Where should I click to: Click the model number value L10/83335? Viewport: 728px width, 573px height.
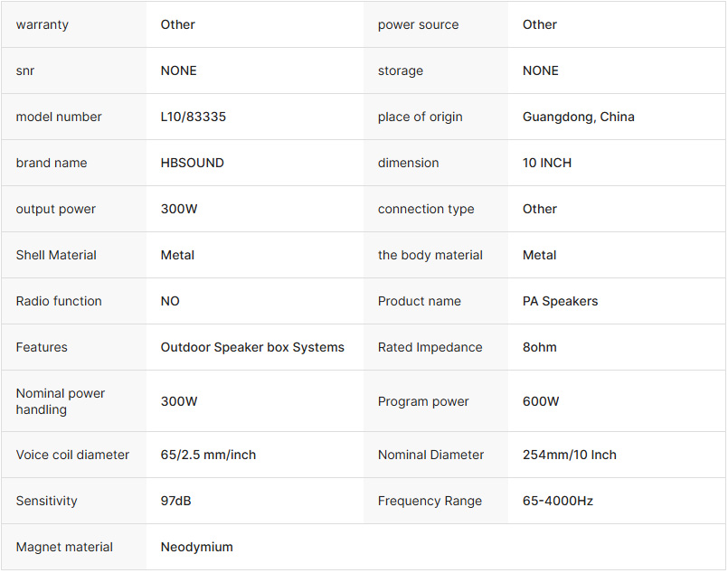pyautogui.click(x=194, y=117)
